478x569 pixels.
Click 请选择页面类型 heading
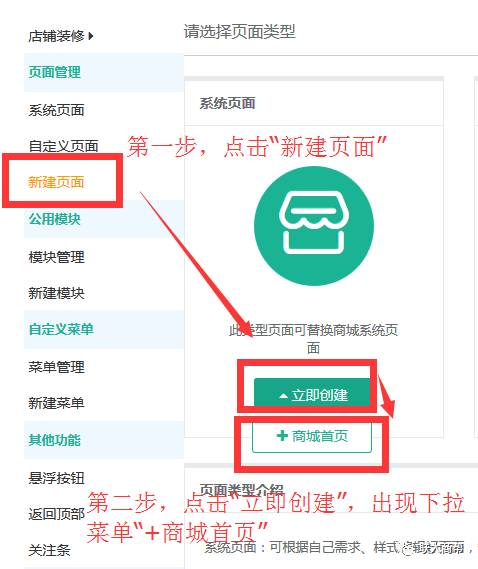[x=240, y=32]
